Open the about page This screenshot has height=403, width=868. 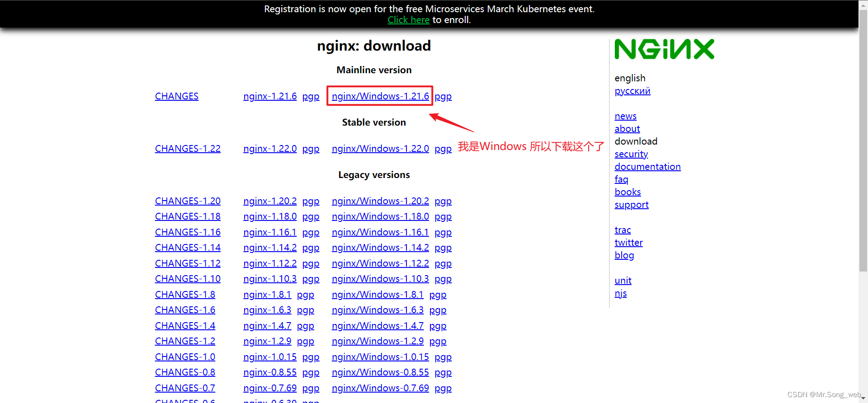(627, 129)
